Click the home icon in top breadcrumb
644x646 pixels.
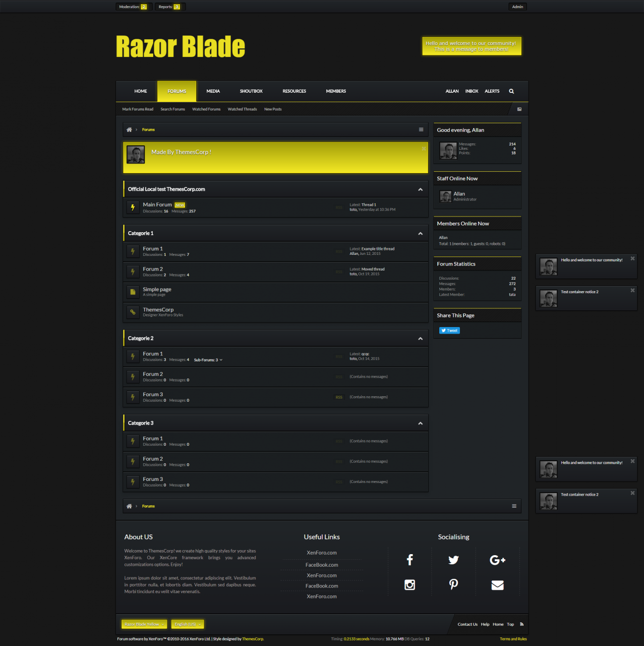pos(129,130)
